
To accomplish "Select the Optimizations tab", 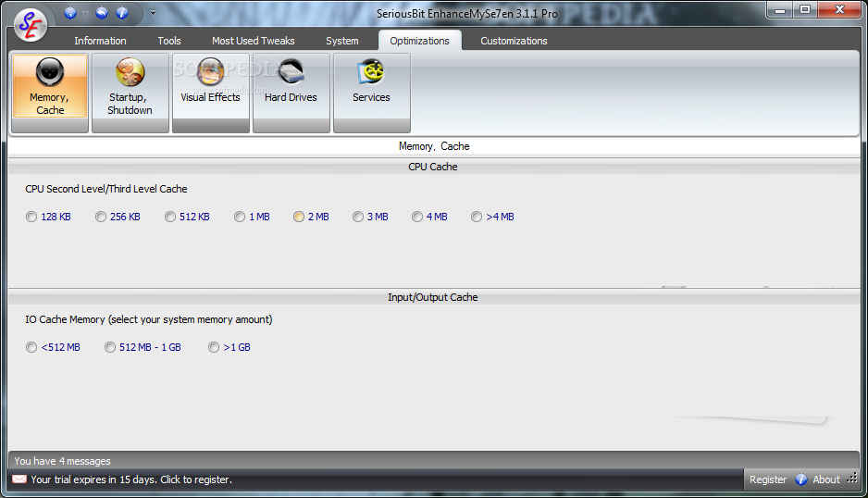I will (419, 41).
